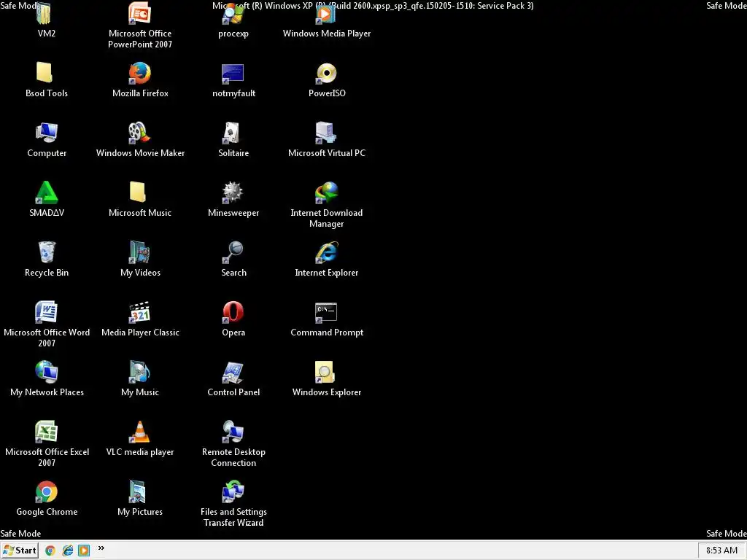The image size is (747, 560).
Task: Open Microsoft Office Word 2007 shortcut
Action: tap(46, 312)
